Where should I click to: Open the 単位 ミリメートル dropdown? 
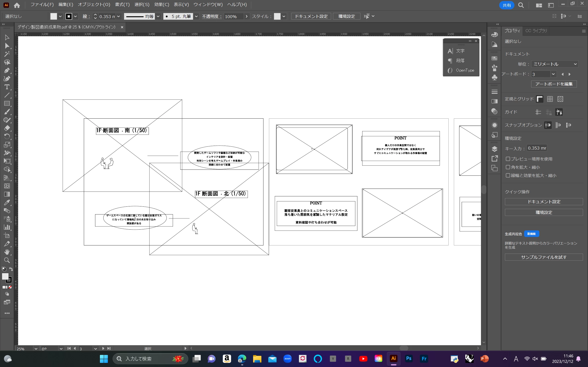554,64
